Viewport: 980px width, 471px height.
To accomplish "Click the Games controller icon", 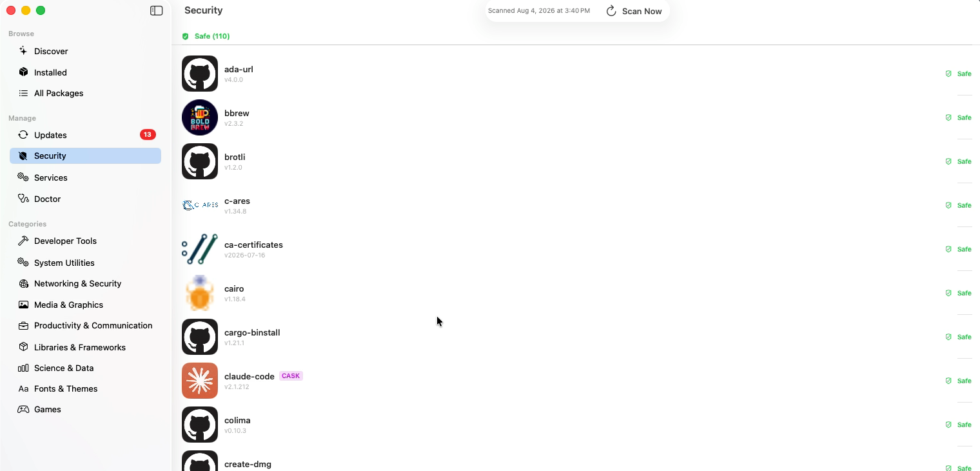I will coord(23,409).
